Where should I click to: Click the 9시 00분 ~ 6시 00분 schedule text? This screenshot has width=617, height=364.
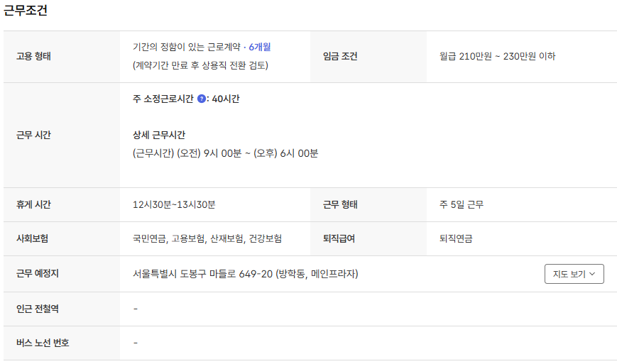225,153
